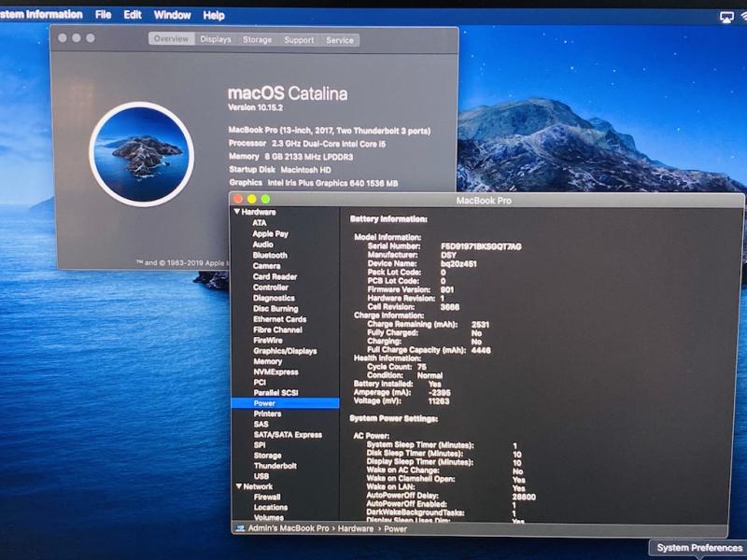Select Controller in the sidebar
The height and width of the screenshot is (560, 747).
click(271, 287)
